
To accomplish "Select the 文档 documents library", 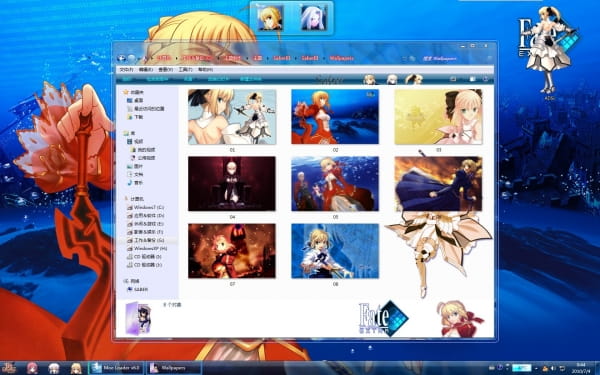I will 135,174.
